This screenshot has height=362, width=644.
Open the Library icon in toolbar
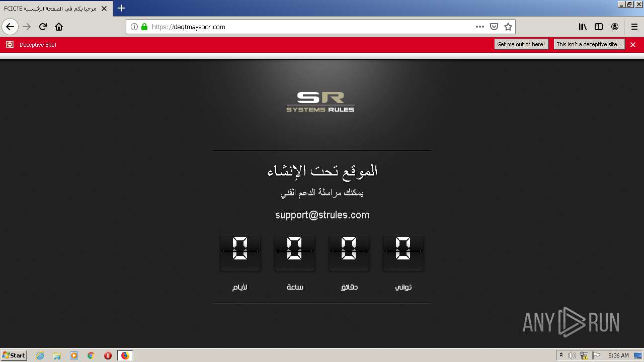[x=583, y=27]
